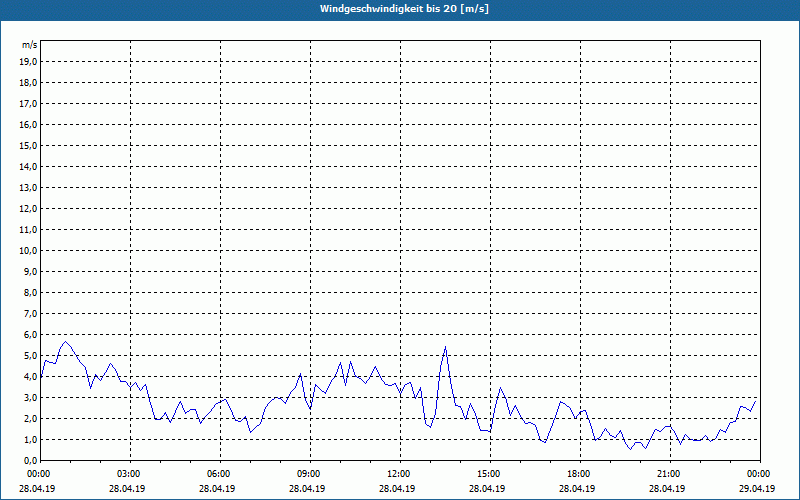
Task: Select the 06:00 x-axis time label
Action: coord(218,474)
